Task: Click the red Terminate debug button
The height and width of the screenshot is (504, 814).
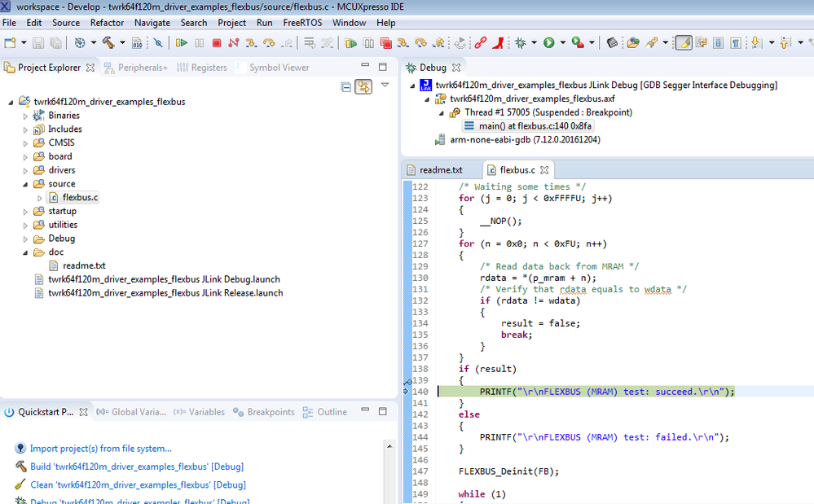Action: pos(217,42)
